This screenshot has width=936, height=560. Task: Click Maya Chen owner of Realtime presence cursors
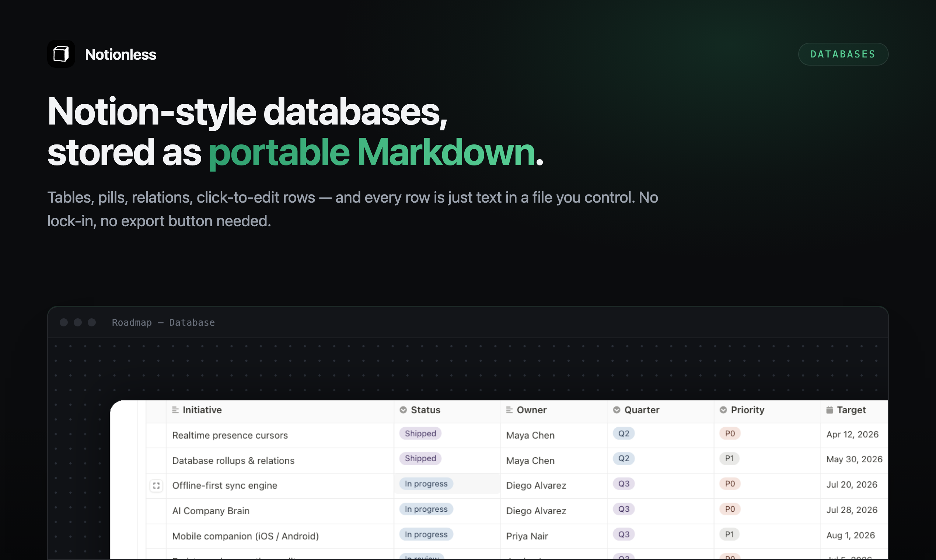point(530,435)
